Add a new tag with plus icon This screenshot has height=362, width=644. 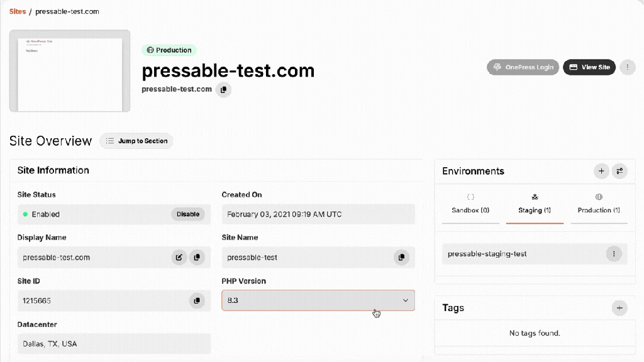619,308
